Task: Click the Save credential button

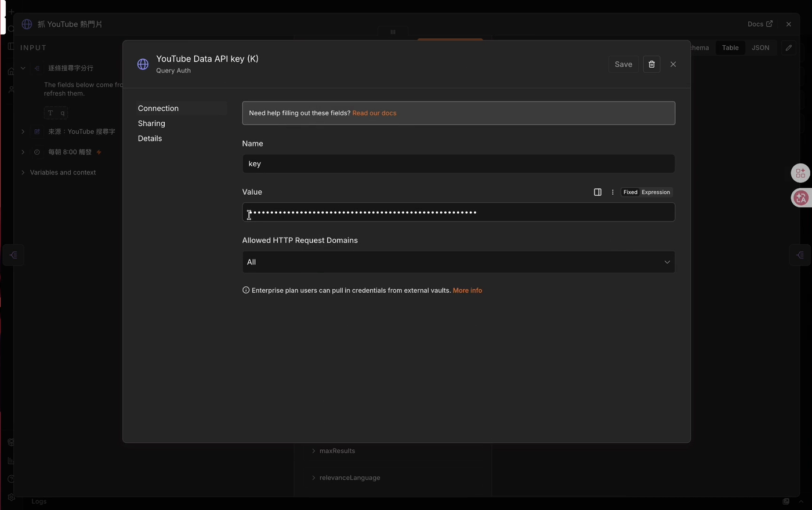Action: pos(623,64)
